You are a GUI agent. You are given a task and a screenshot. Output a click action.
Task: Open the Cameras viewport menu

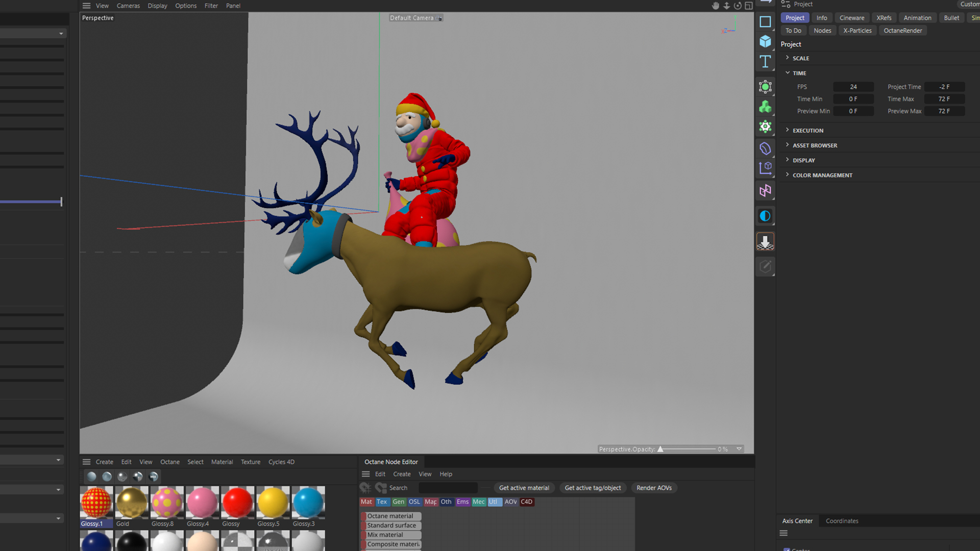(128, 6)
